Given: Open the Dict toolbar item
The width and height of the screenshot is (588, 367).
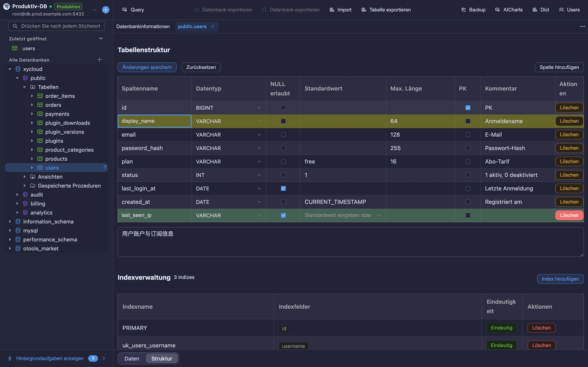Looking at the screenshot, I should (541, 10).
